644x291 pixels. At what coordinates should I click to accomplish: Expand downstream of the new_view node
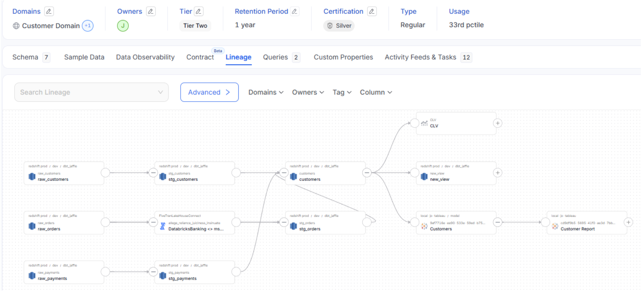(498, 173)
